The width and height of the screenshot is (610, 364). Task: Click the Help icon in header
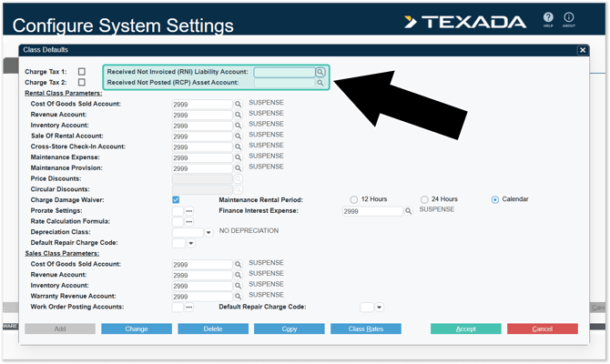[x=548, y=18]
